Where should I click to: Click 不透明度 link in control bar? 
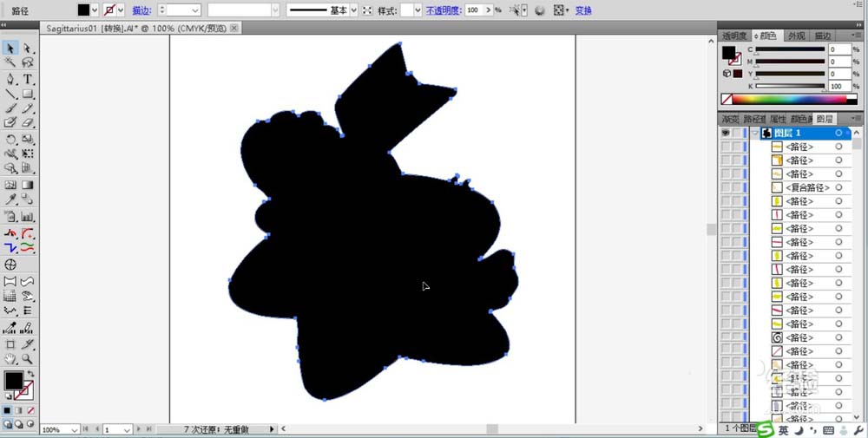coord(444,10)
